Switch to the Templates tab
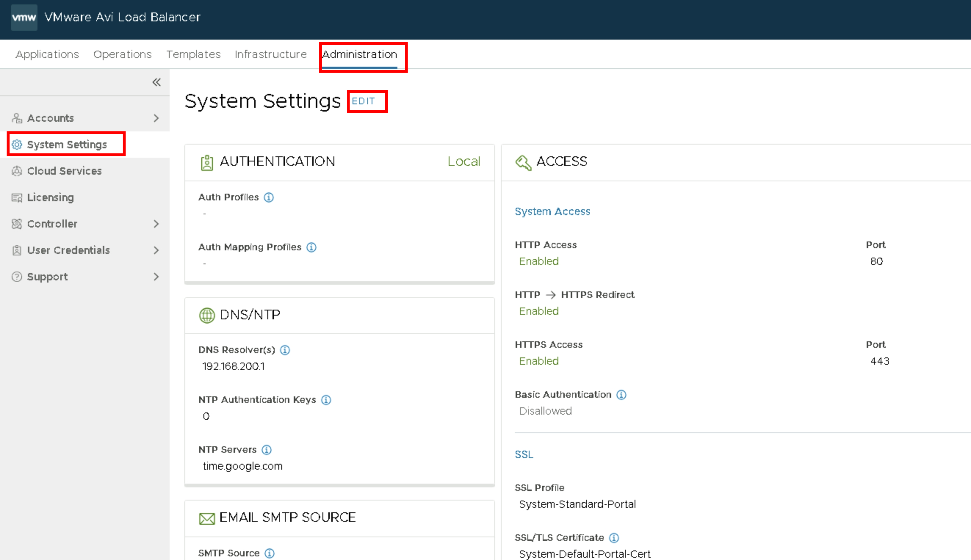Viewport: 971px width, 560px height. click(x=193, y=55)
